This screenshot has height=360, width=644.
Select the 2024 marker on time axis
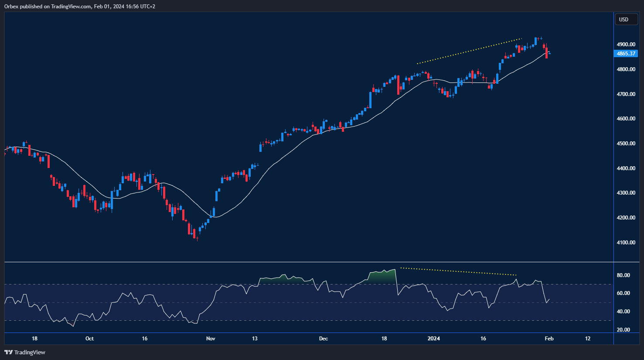pos(434,339)
